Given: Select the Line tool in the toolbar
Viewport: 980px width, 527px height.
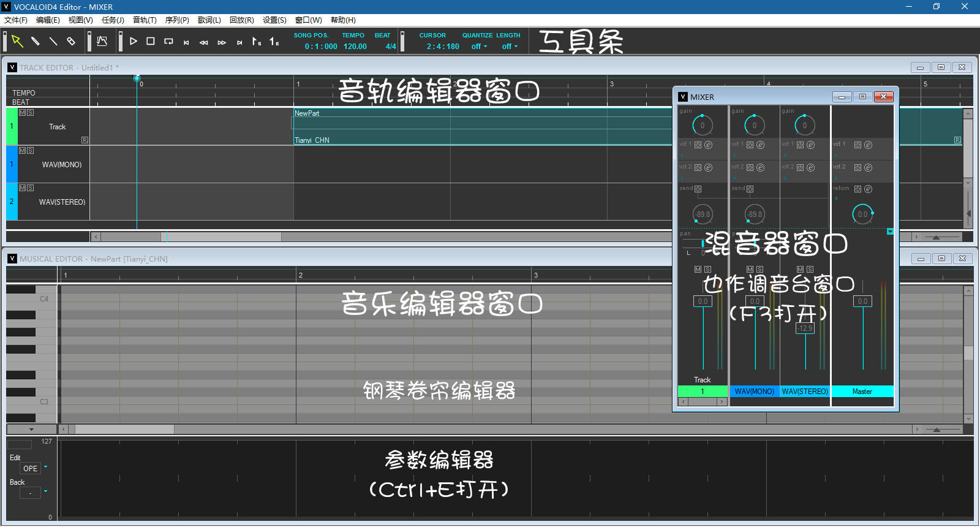Looking at the screenshot, I should [53, 42].
